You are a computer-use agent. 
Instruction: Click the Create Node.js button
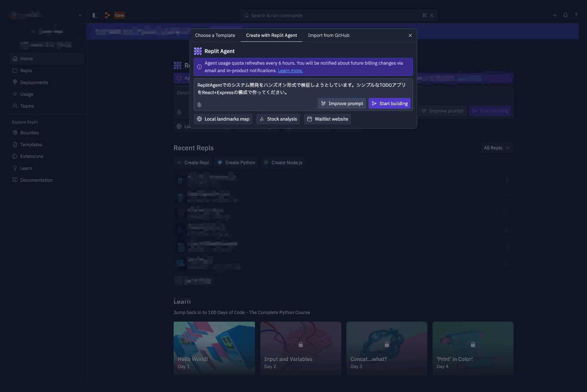coord(283,162)
